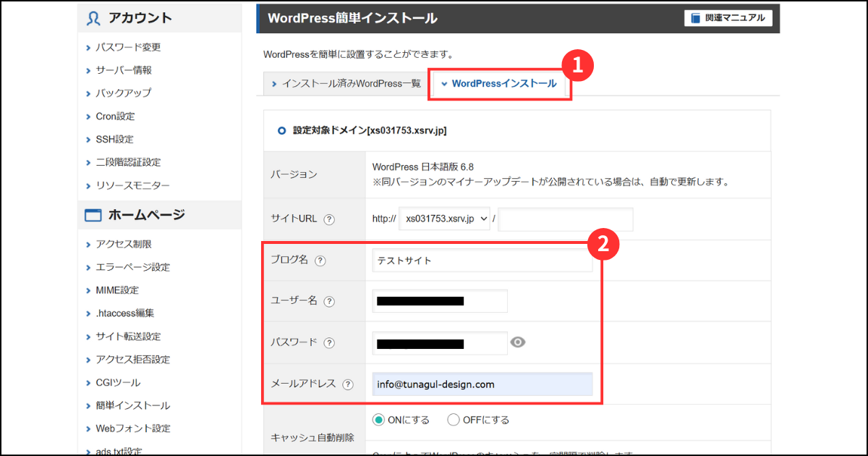Switch to インストール済みWordPress一覧 tab
Image resolution: width=868 pixels, height=456 pixels.
[x=346, y=84]
